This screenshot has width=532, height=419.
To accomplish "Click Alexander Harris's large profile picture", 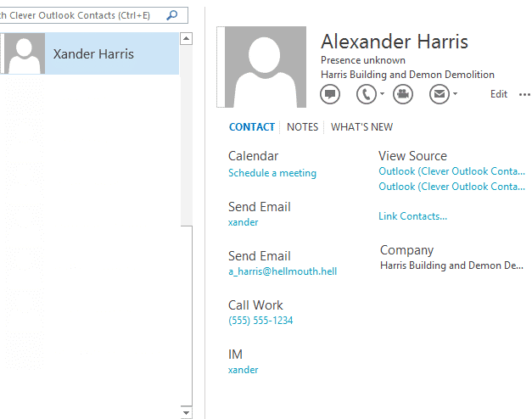I will 264,67.
